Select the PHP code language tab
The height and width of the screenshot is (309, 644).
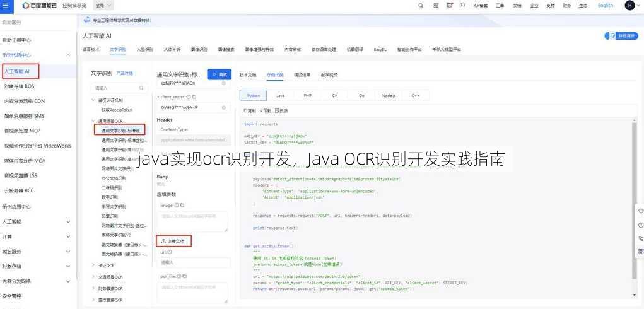coord(308,95)
